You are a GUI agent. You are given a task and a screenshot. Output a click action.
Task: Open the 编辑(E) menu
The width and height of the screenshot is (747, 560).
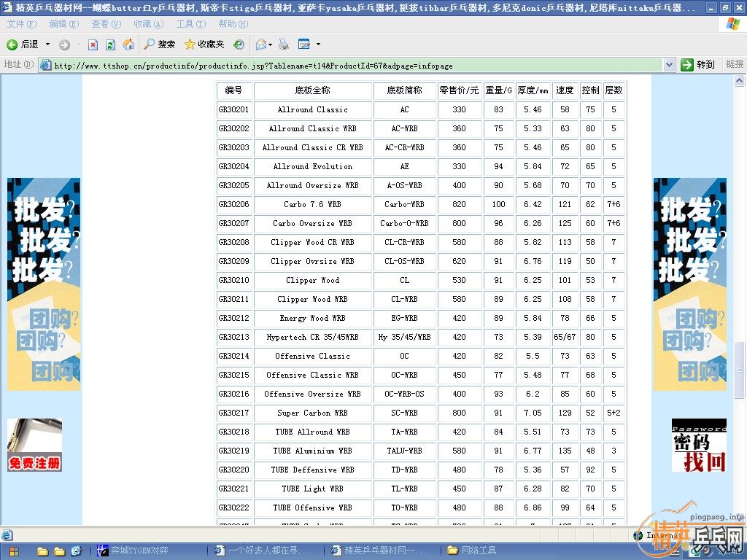coord(64,24)
